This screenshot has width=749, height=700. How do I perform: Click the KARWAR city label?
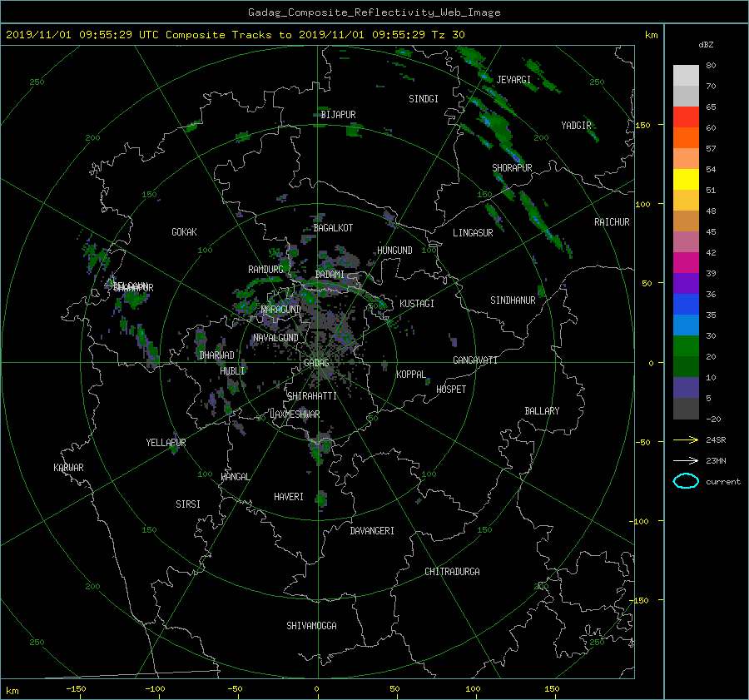pos(68,468)
